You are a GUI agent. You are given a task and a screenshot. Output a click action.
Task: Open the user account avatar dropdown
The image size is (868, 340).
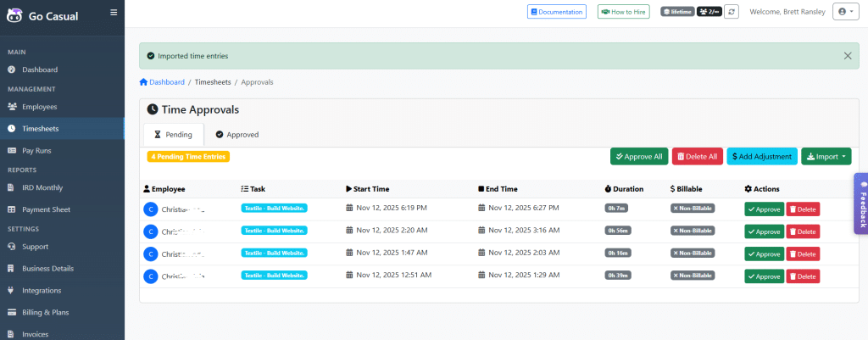click(845, 12)
